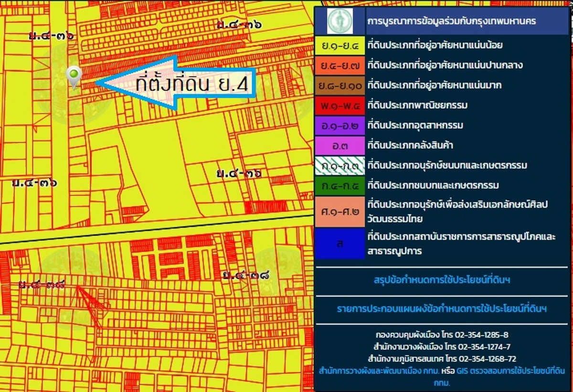Viewport: 573px width, 392px height.
Task: Click the ที่ดินประเภทคลังสินค้า legend label
Action: pos(412,146)
